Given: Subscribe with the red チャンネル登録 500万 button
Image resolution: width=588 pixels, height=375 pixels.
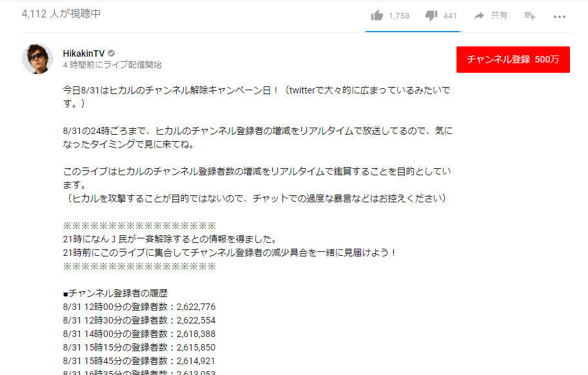Looking at the screenshot, I should pos(513,59).
